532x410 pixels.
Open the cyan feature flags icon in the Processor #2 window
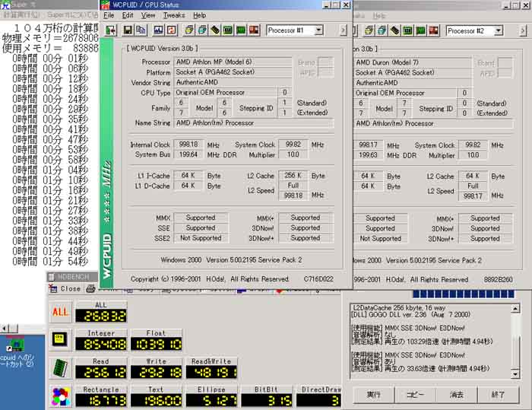[382, 30]
